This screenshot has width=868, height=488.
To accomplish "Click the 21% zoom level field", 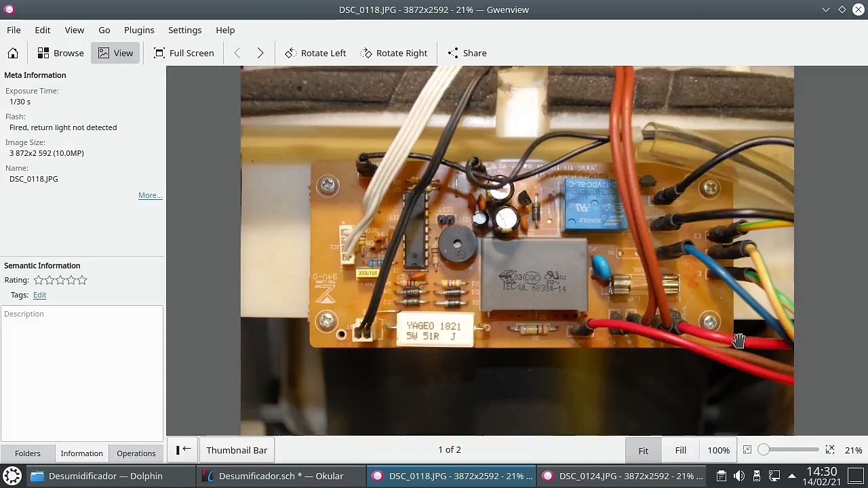I will [x=854, y=450].
